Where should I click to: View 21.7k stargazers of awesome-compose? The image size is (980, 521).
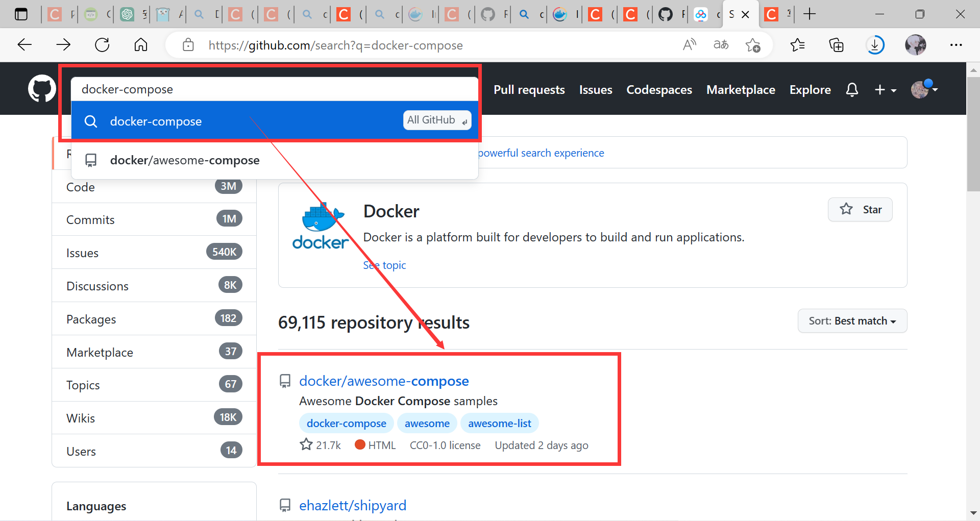tap(321, 445)
